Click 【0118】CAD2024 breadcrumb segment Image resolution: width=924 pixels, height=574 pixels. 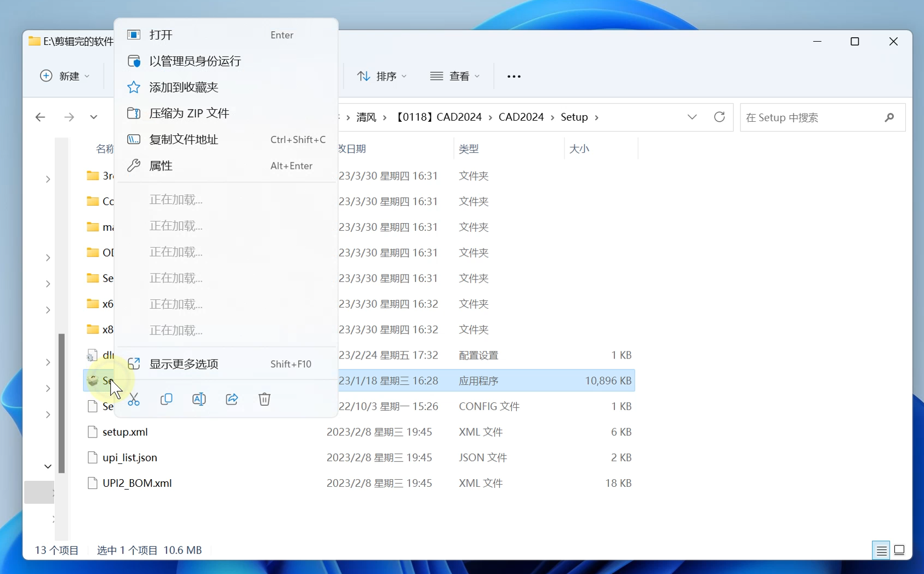tap(438, 117)
